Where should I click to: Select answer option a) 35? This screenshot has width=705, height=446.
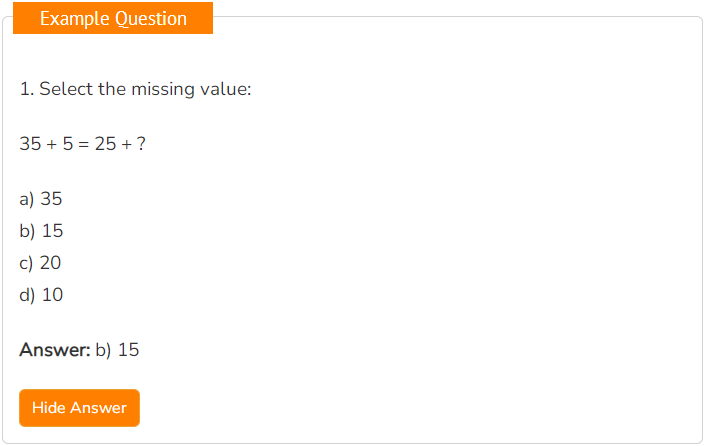click(x=40, y=199)
